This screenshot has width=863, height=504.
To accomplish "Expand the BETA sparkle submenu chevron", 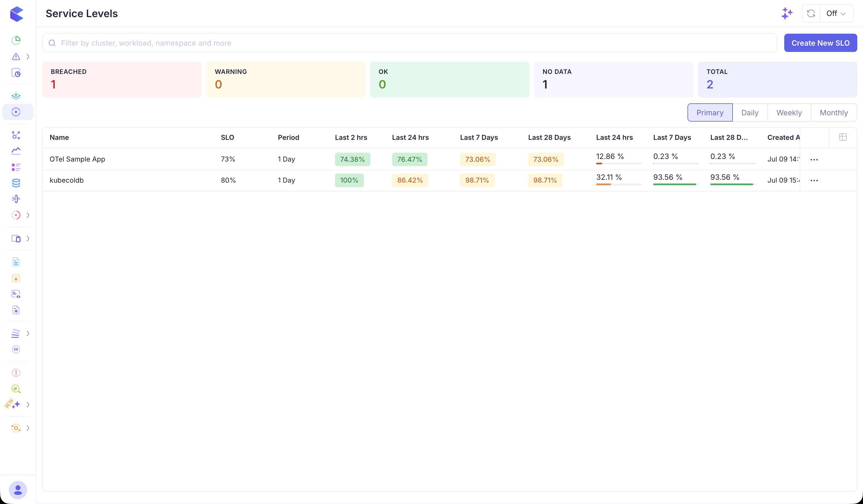I will coord(28,405).
